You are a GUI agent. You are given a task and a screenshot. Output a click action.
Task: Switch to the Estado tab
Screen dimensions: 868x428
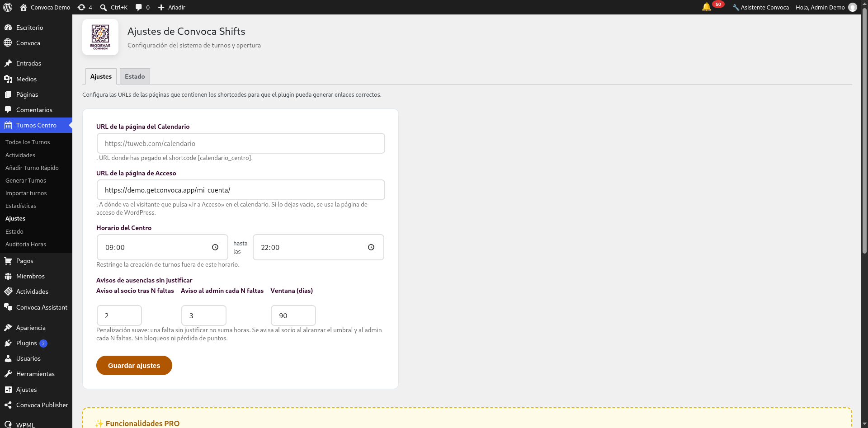click(135, 76)
